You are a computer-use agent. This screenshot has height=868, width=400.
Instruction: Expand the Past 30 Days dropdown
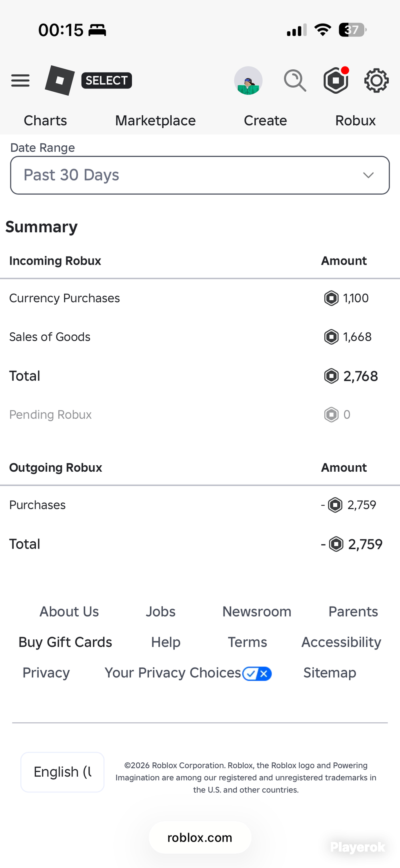pyautogui.click(x=200, y=175)
